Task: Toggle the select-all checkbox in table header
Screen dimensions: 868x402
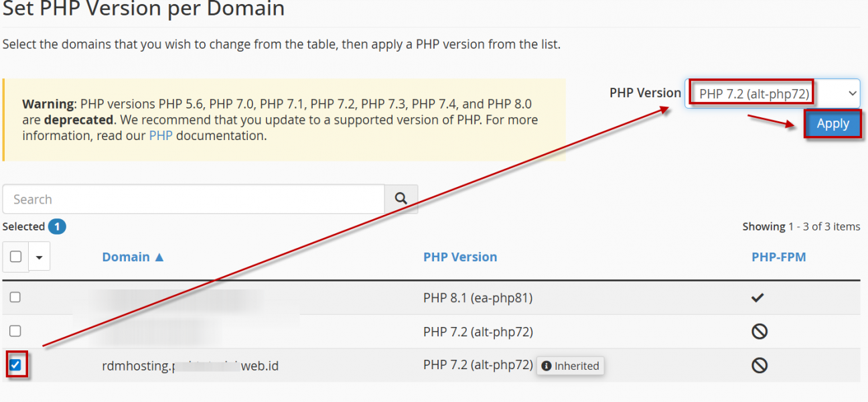Action: 16,257
